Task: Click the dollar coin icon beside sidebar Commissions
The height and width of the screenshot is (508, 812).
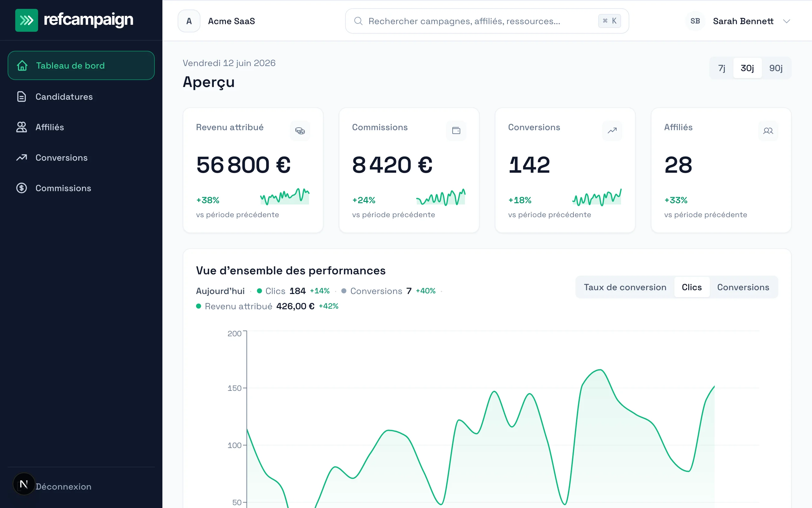Action: [x=22, y=188]
